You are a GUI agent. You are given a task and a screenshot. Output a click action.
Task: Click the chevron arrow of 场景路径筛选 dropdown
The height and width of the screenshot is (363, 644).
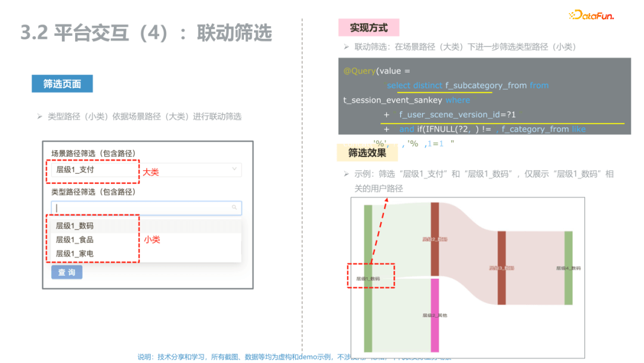coord(234,169)
